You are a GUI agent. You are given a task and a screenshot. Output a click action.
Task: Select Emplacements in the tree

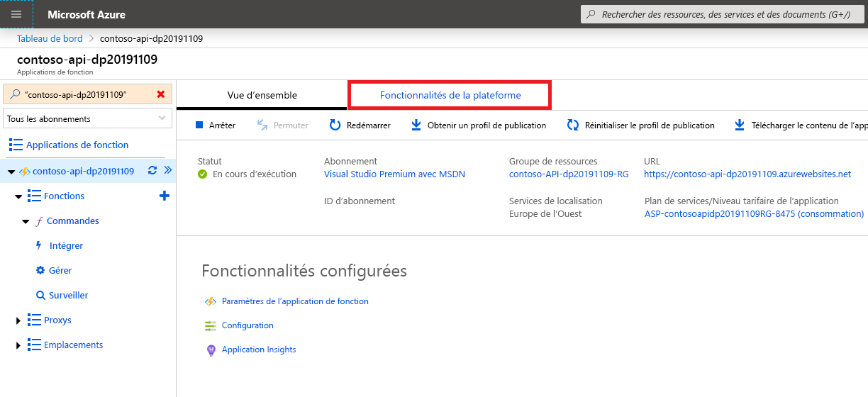click(x=73, y=345)
